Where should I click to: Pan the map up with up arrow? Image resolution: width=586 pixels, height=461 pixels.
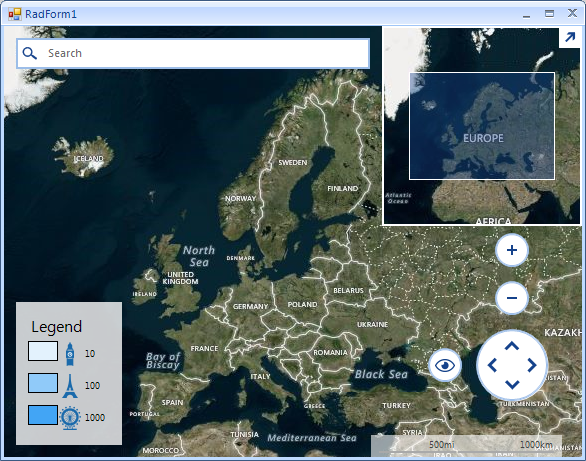point(512,346)
